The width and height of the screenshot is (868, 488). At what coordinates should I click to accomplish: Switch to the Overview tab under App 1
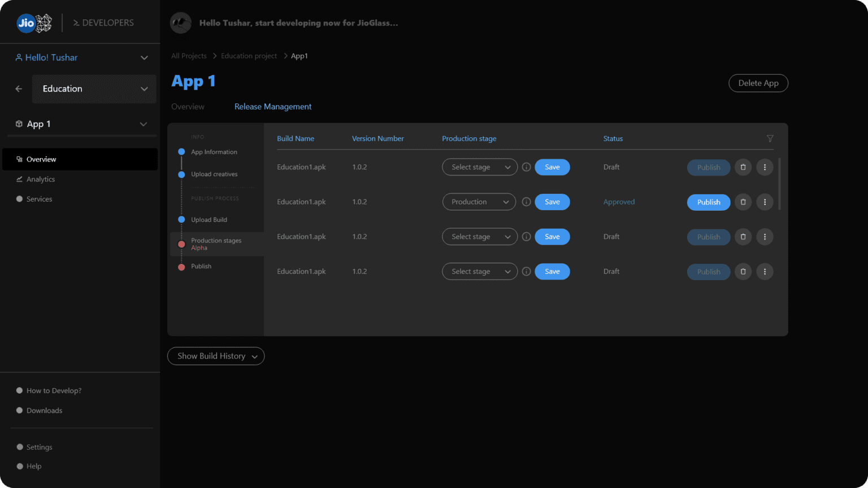click(188, 107)
